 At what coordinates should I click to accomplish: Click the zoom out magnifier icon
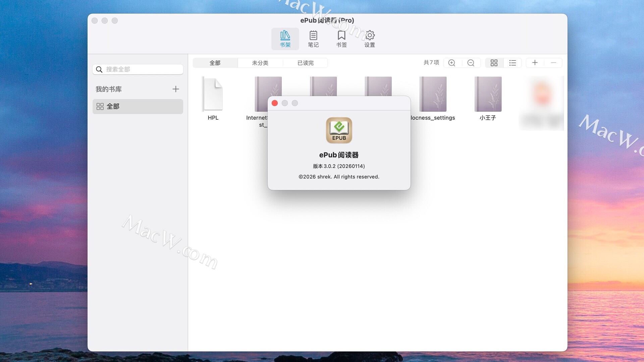click(x=471, y=63)
